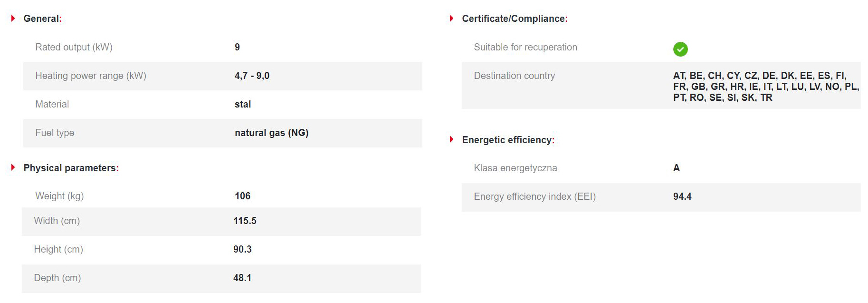
Task: Click the Height value 90.3
Action: [x=242, y=249]
